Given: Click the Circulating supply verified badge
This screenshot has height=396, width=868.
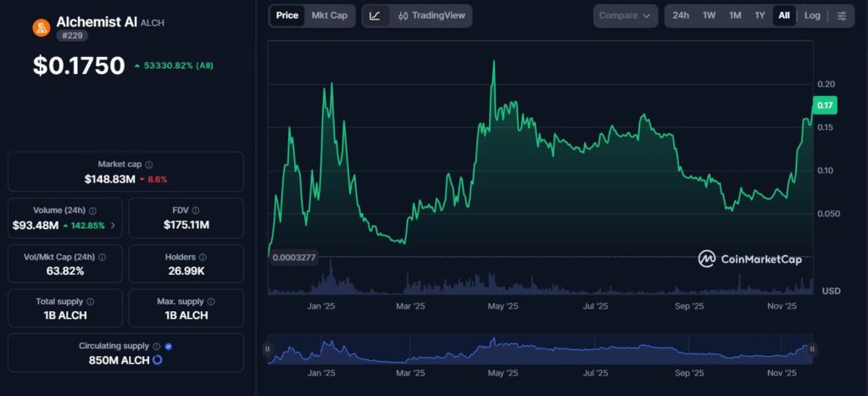Looking at the screenshot, I should (169, 346).
